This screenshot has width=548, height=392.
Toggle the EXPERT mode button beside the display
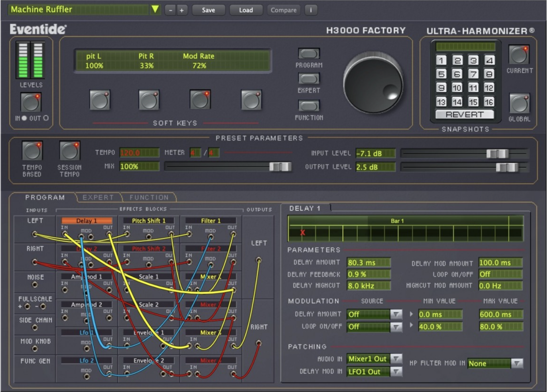coord(309,78)
